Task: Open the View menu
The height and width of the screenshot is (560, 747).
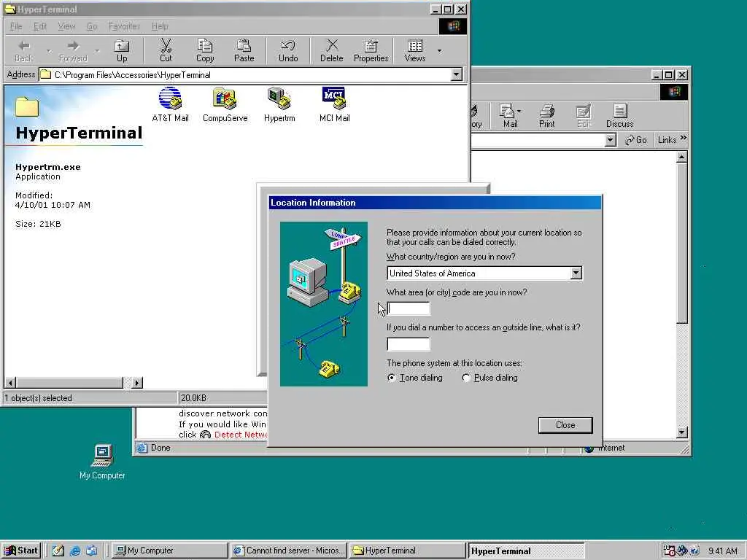Action: click(66, 26)
